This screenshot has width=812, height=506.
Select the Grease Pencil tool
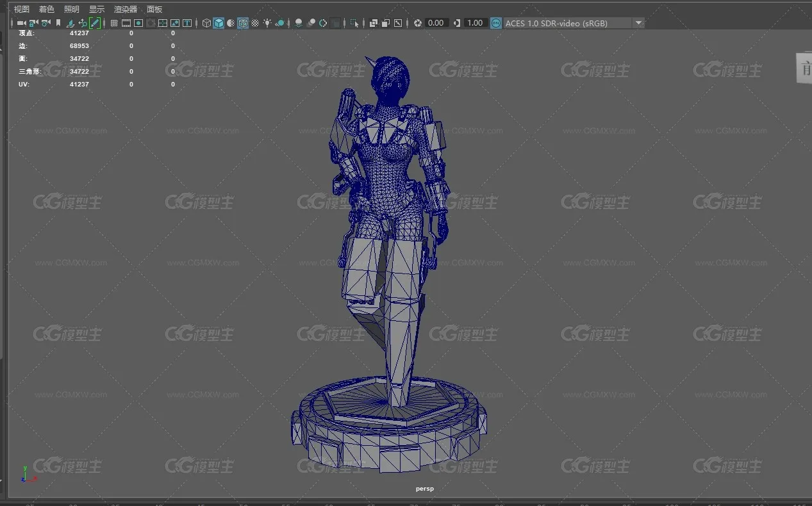(95, 23)
